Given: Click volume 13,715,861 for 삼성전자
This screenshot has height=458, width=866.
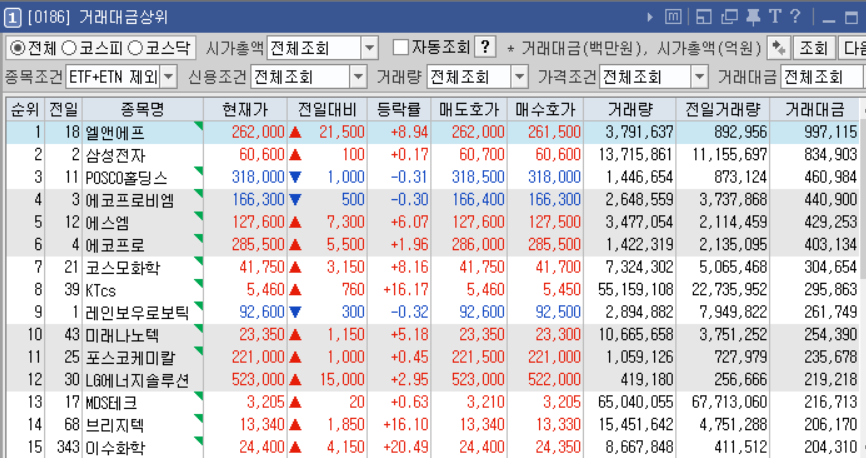Looking at the screenshot, I should coord(636,155).
